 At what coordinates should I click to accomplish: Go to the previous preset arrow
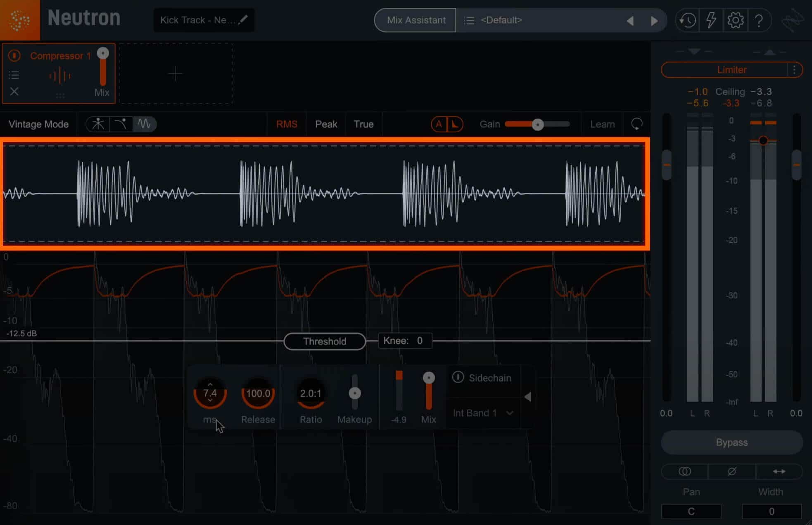[630, 21]
